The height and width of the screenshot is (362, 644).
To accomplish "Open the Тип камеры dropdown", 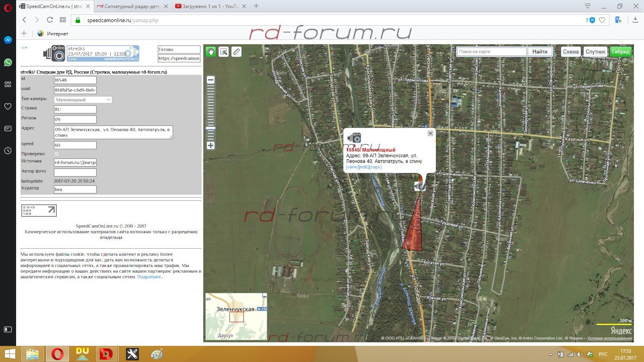I will (83, 100).
